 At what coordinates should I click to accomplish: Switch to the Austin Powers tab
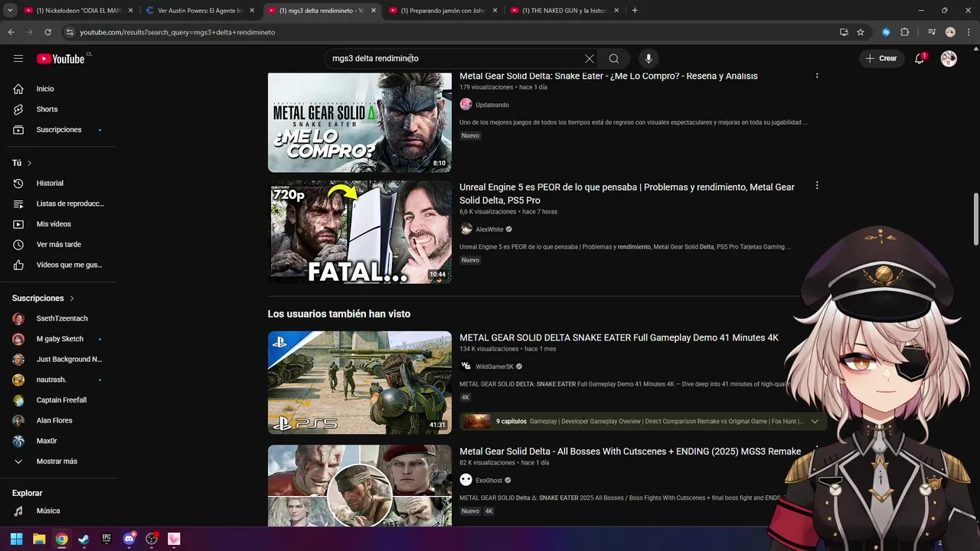pos(200,10)
